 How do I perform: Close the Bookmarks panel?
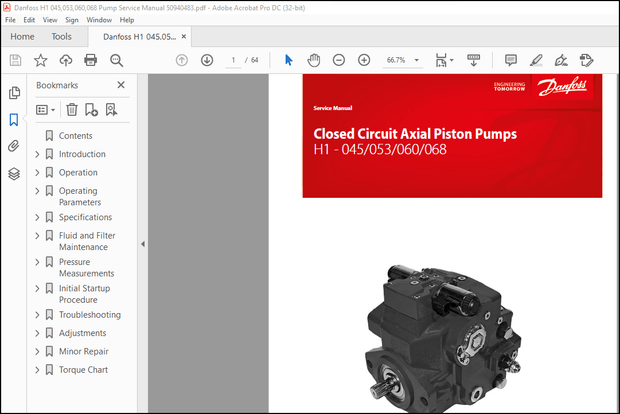point(121,85)
